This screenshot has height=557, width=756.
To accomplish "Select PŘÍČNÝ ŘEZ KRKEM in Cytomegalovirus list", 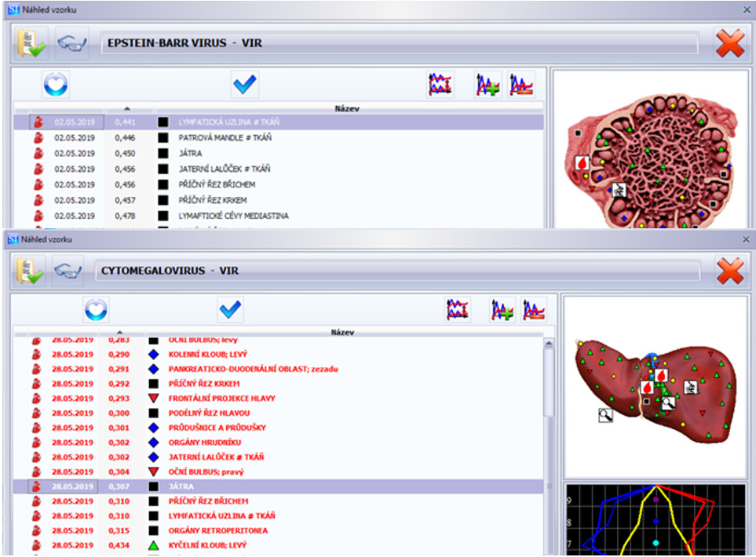I will pyautogui.click(x=278, y=384).
